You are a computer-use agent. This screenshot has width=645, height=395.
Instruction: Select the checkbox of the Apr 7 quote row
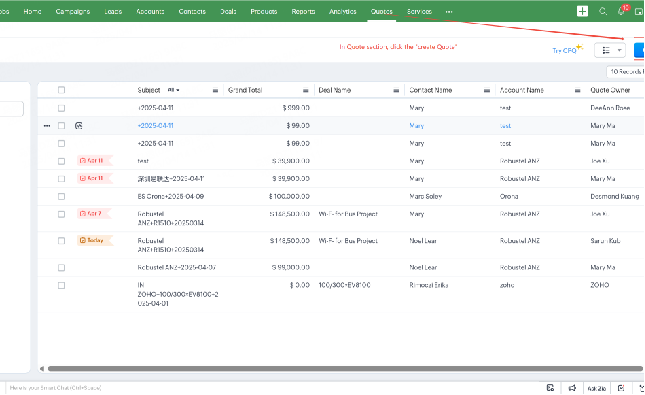(61, 214)
